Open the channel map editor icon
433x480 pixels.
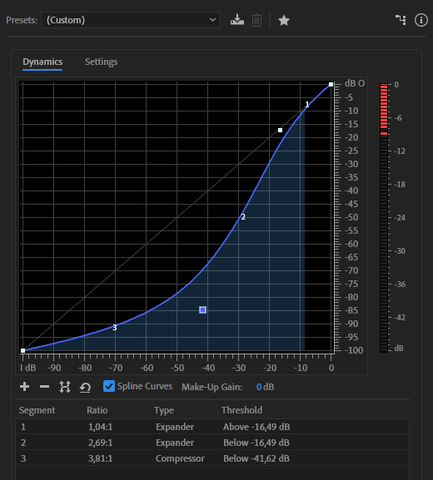pos(401,20)
